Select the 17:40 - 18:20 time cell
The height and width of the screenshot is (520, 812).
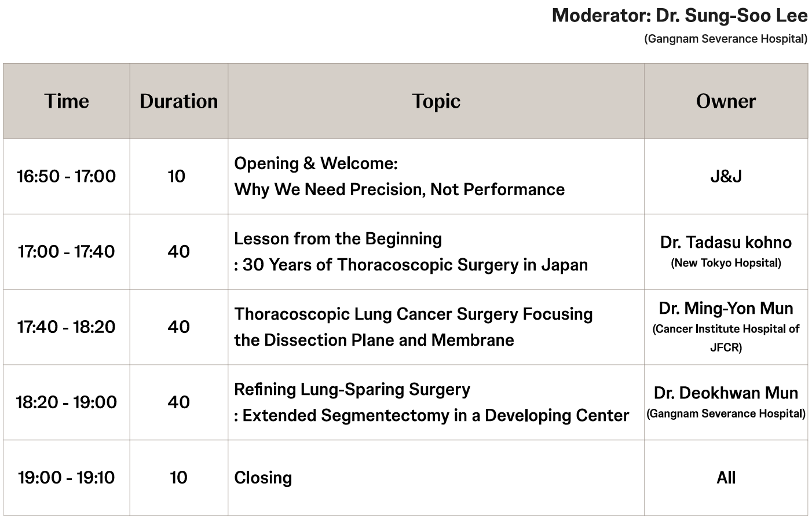(x=67, y=327)
